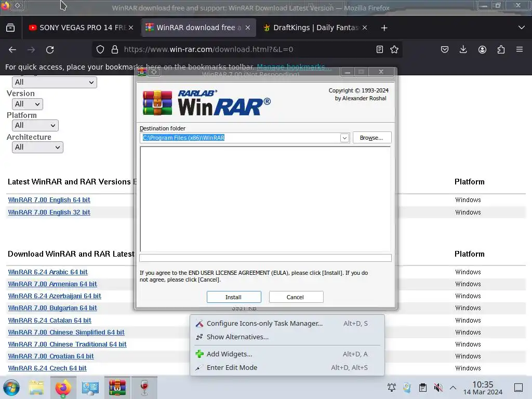Open system settings taskbar icon
This screenshot has height=399, width=532.
90,388
